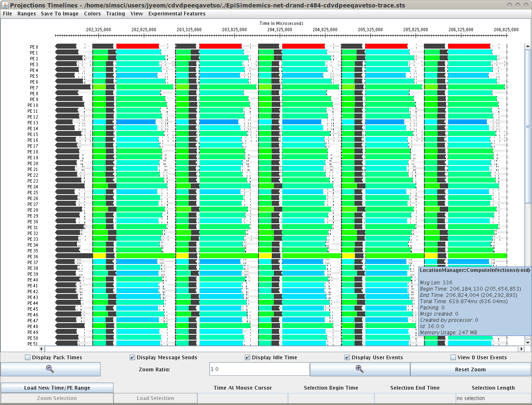The width and height of the screenshot is (532, 405).
Task: Check the View 0 User Events box
Action: tap(453, 358)
